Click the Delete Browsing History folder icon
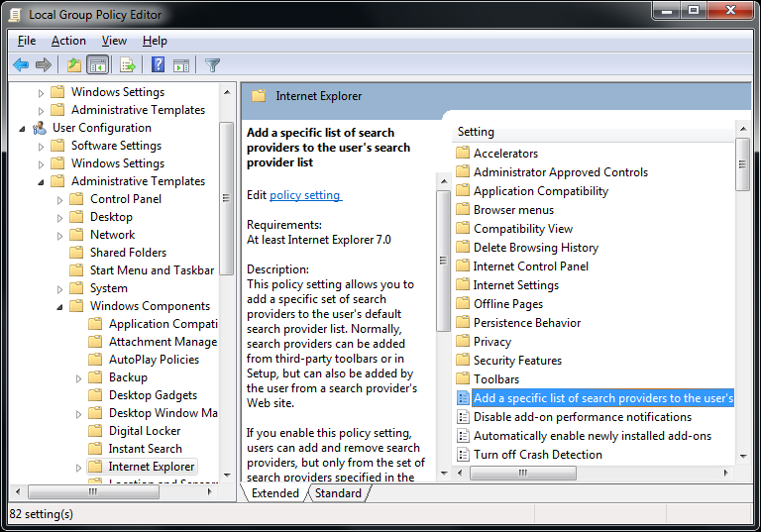 [463, 247]
